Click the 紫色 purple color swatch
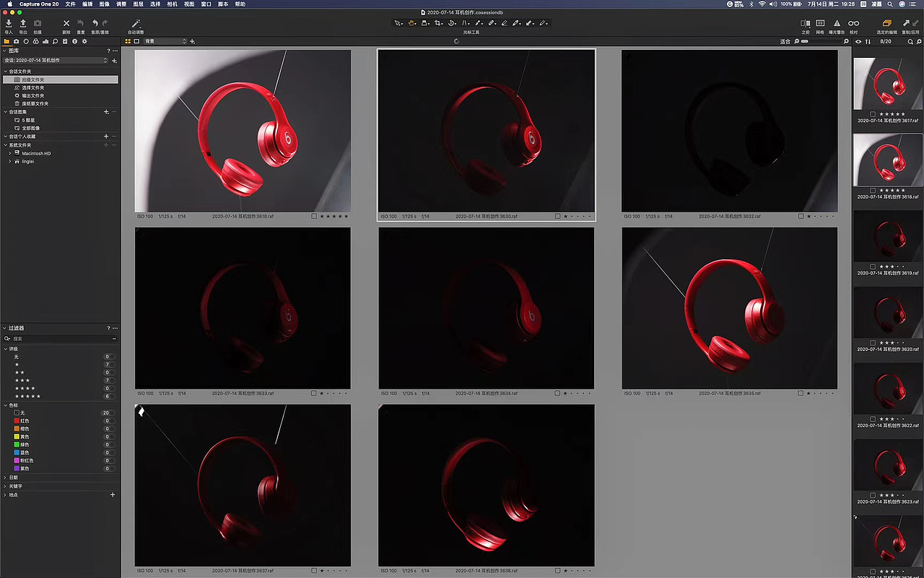The width and height of the screenshot is (924, 578). click(17, 468)
